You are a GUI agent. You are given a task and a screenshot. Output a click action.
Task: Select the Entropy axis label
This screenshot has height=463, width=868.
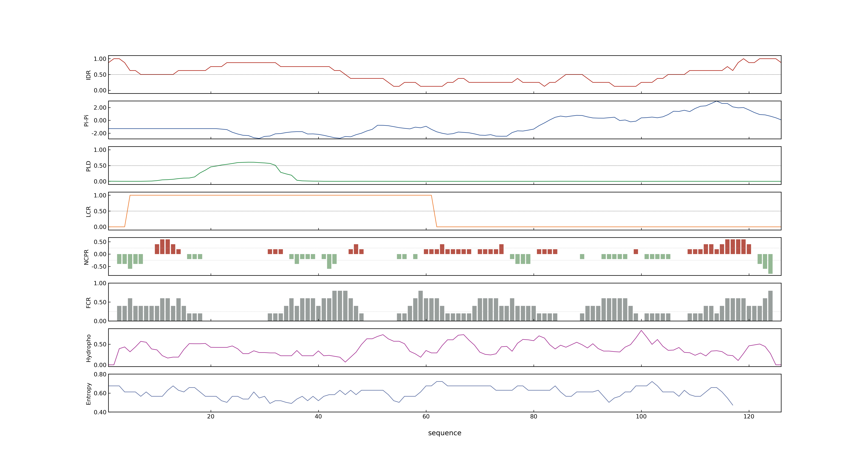click(88, 393)
